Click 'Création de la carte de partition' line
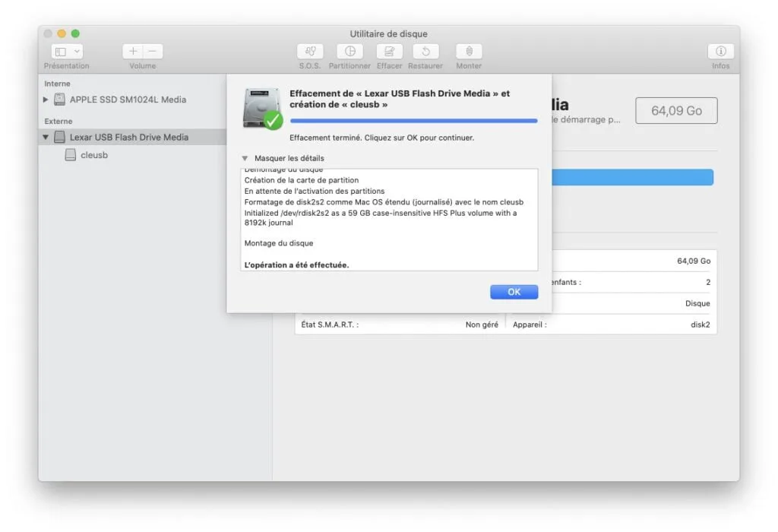778x532 pixels. 301,180
